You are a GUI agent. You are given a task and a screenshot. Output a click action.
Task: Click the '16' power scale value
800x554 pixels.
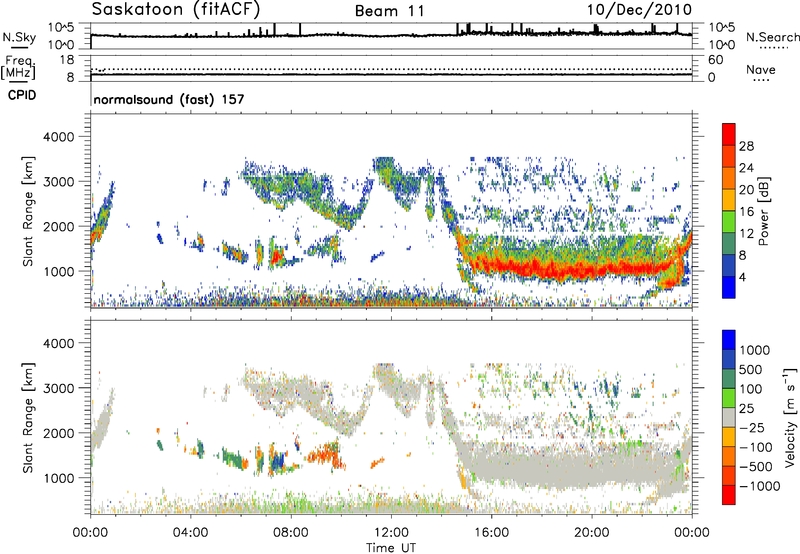click(x=746, y=212)
